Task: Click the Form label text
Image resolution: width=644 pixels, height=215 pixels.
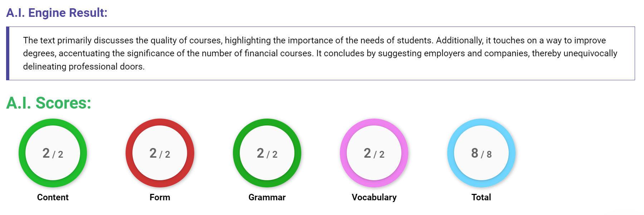Action: click(160, 197)
